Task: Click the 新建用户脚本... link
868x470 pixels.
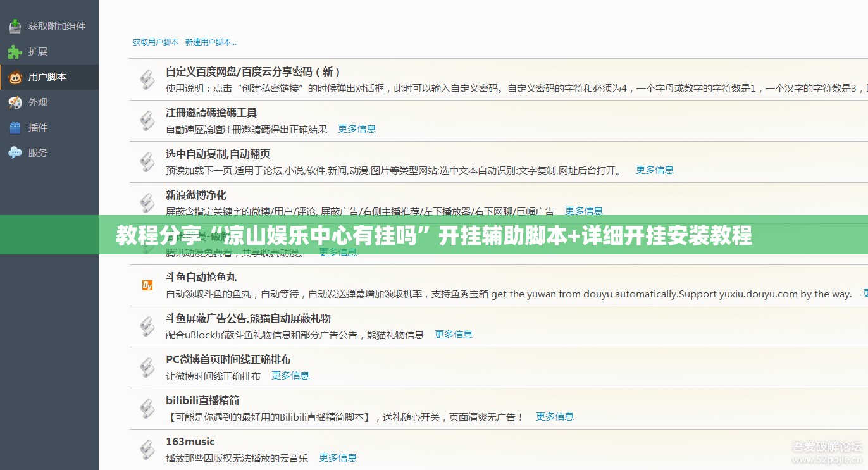Action: click(211, 42)
